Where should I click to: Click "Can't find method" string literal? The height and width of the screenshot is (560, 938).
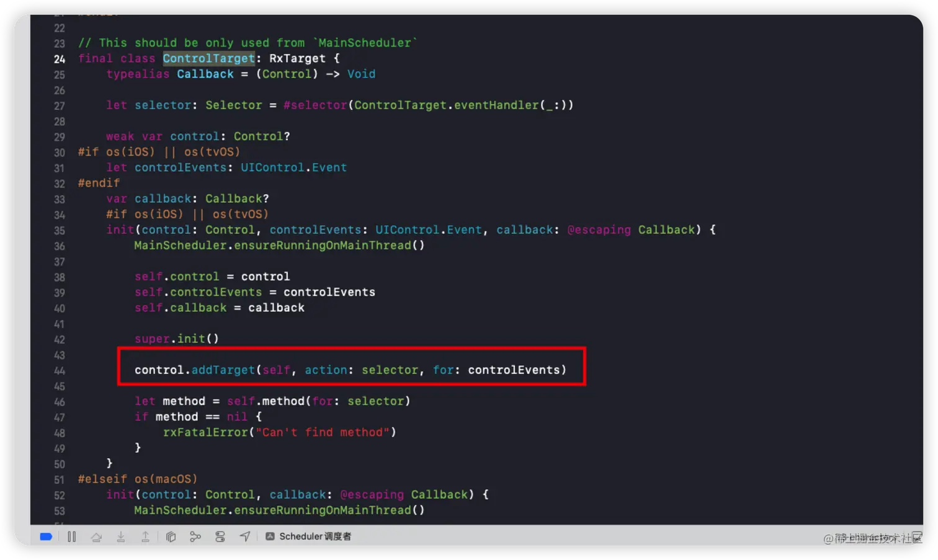(323, 432)
